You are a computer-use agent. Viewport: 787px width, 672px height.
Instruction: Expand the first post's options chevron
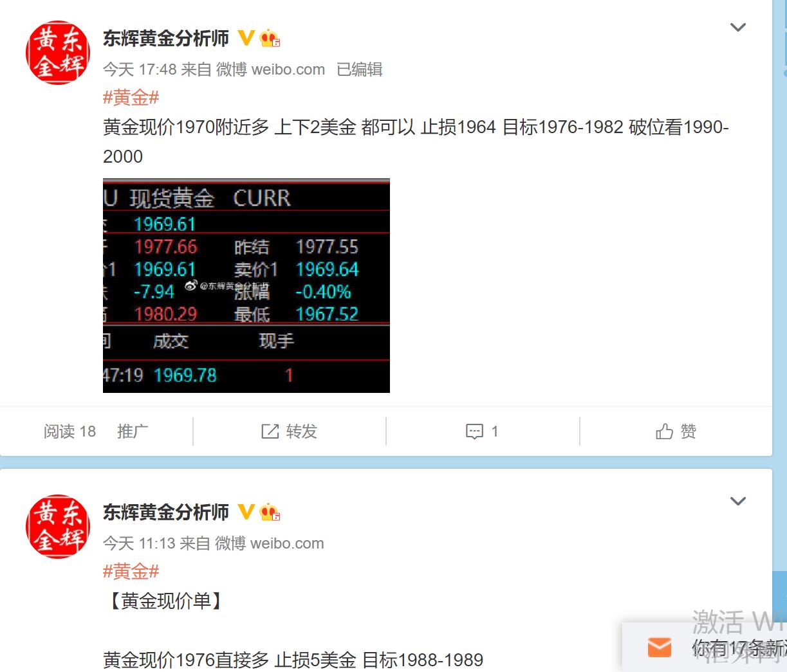click(738, 28)
